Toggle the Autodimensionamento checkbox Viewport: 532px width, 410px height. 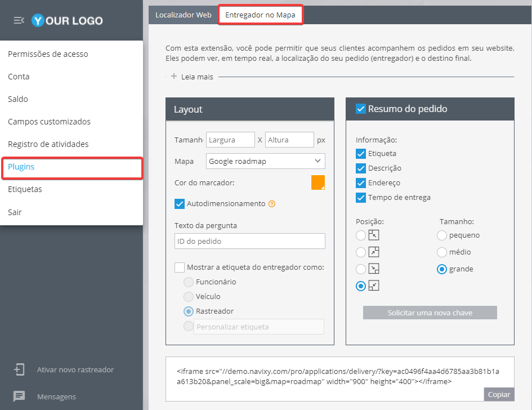click(x=180, y=204)
